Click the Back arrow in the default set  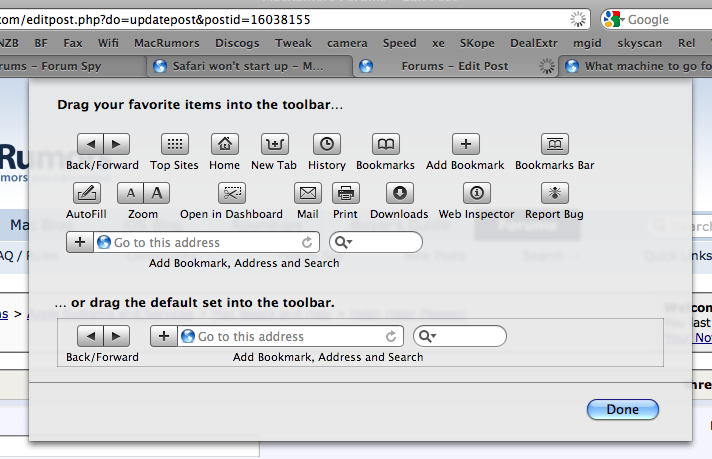[90, 336]
